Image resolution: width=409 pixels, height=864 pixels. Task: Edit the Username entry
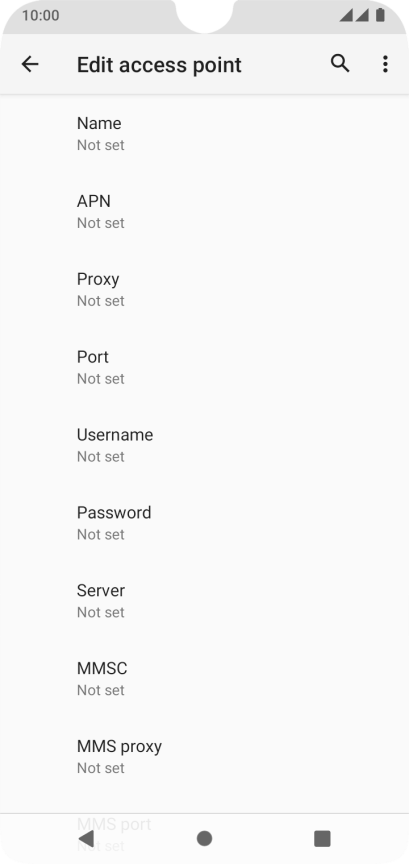pyautogui.click(x=204, y=445)
